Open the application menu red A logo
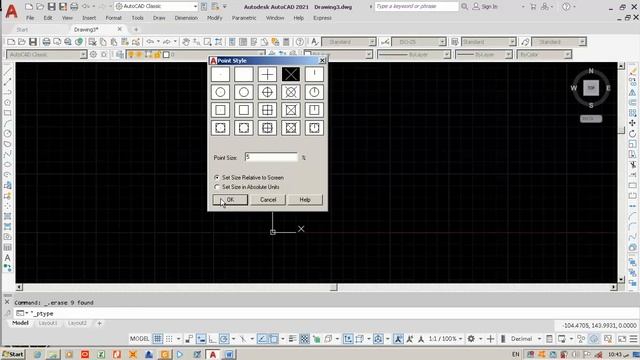The image size is (640, 360). 11,11
